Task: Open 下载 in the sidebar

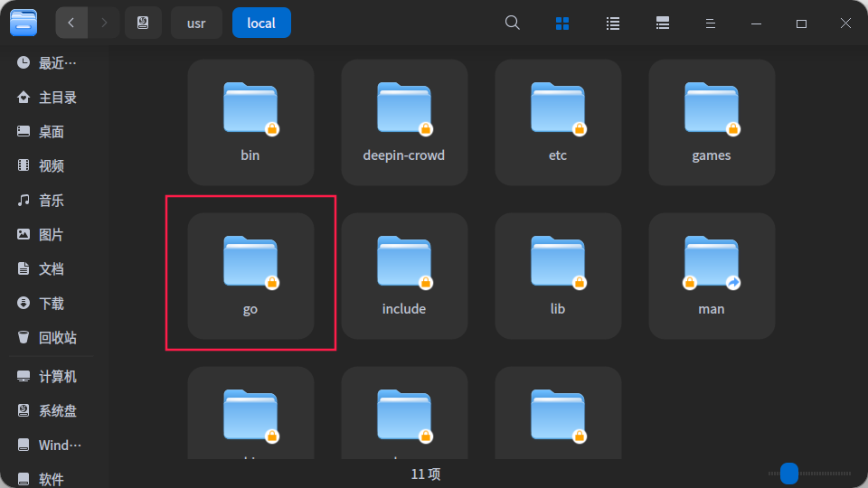Action: click(x=48, y=304)
